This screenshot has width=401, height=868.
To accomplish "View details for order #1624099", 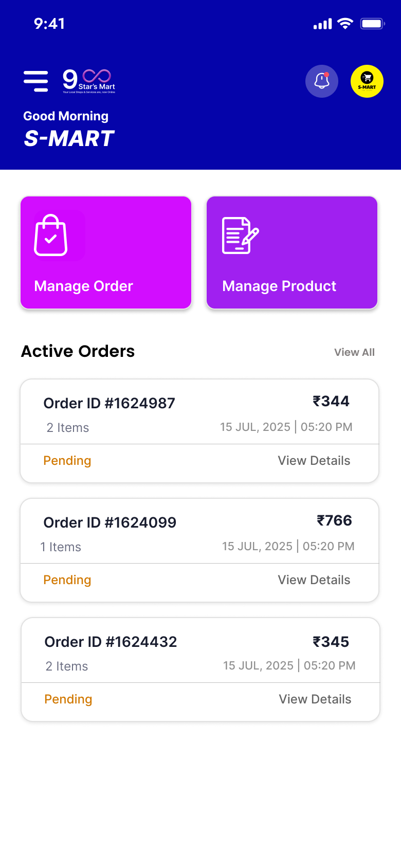I will coord(314,580).
